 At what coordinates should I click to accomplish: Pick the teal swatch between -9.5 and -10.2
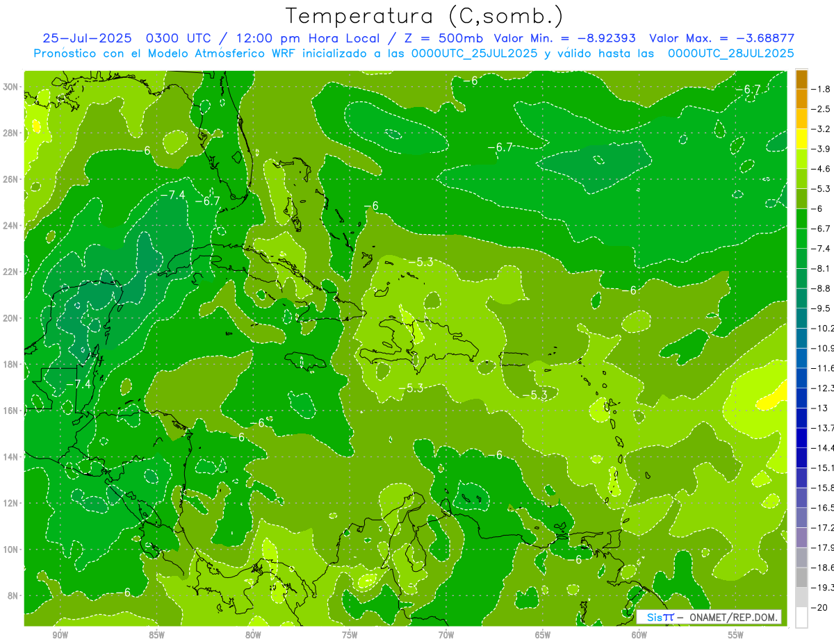pos(801,318)
